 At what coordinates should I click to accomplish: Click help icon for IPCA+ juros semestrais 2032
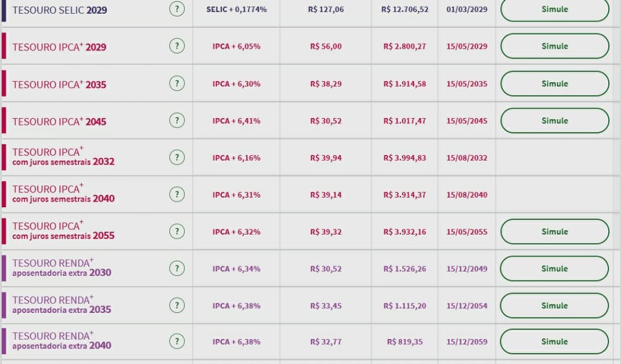click(177, 157)
